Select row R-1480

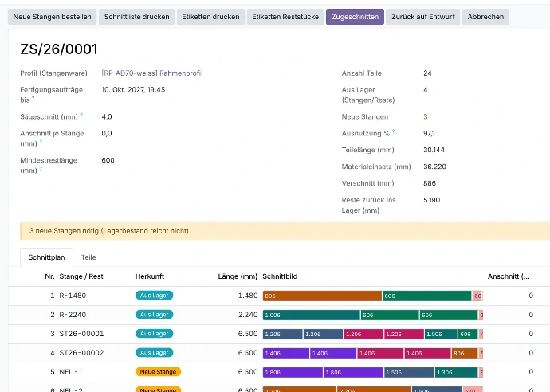(279, 296)
